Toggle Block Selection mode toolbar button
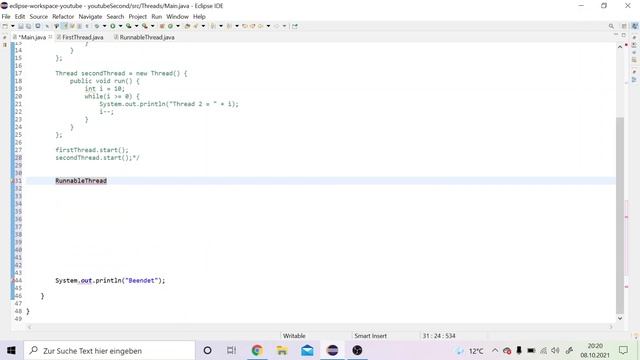640x360 pixels. tap(79, 26)
